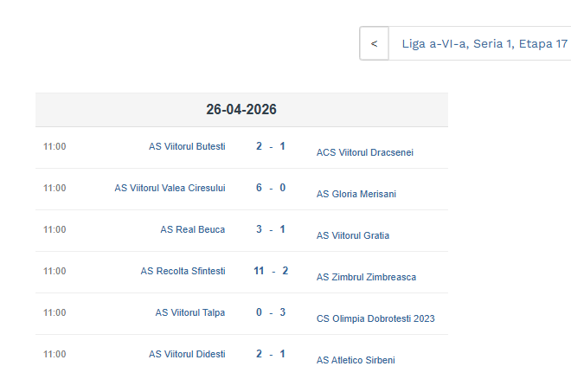Image resolution: width=571 pixels, height=392 pixels.
Task: Visit AS Viitorul Gratia team page
Action: [353, 235]
